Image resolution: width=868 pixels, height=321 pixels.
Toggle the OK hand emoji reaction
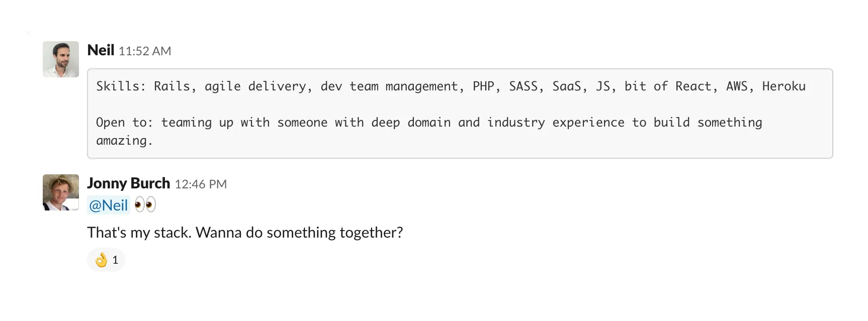tap(102, 260)
